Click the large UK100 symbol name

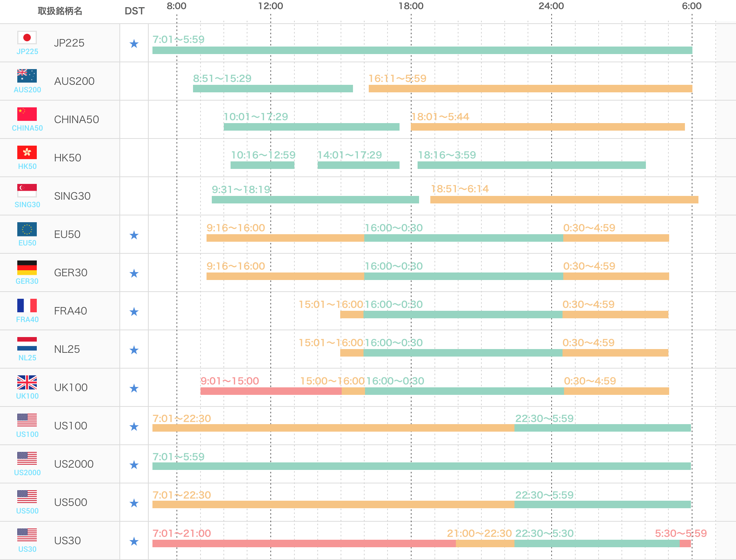click(71, 387)
